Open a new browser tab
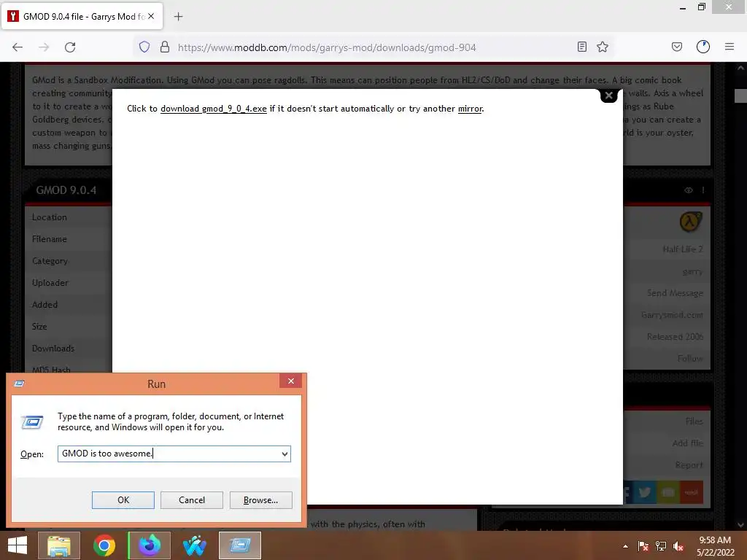 (178, 17)
